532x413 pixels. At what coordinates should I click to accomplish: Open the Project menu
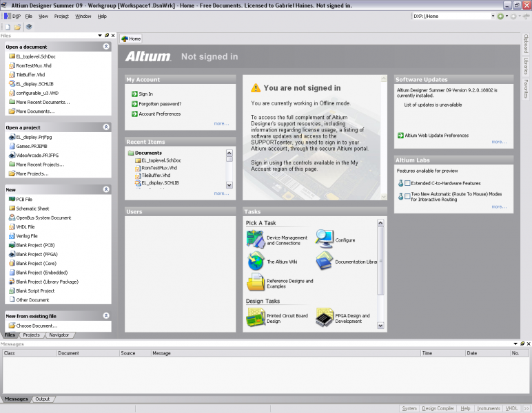point(61,17)
